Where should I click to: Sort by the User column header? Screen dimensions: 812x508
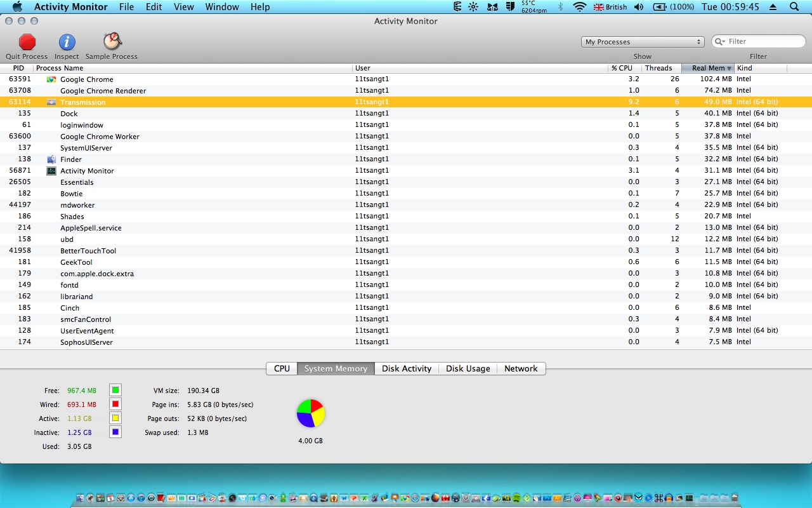480,68
